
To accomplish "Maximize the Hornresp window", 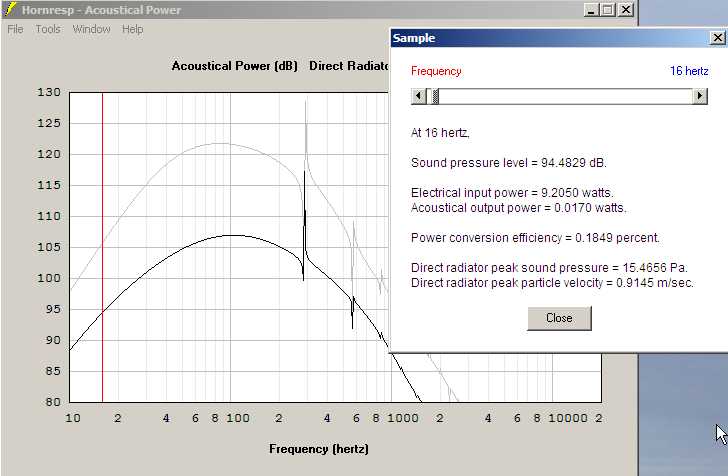I will pyautogui.click(x=608, y=10).
